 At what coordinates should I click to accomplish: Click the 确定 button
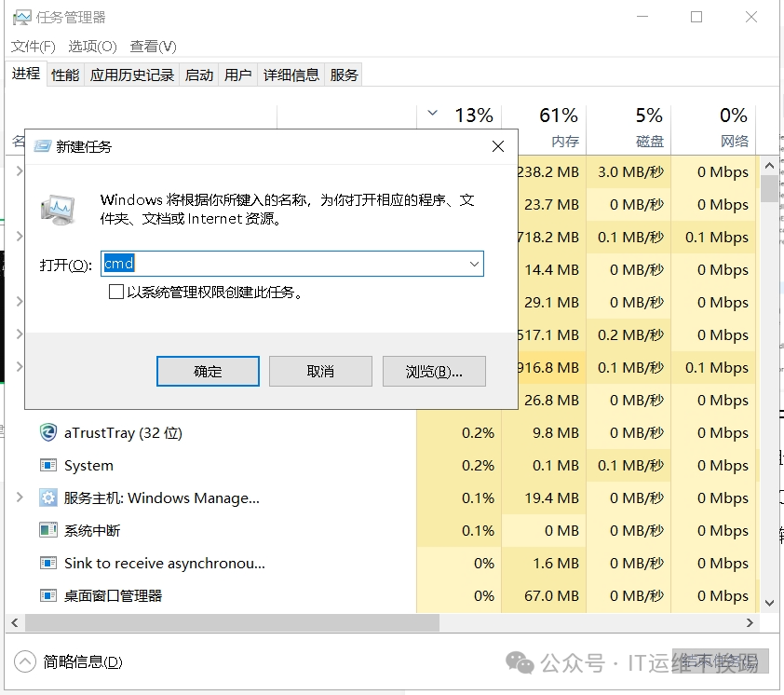[208, 372]
